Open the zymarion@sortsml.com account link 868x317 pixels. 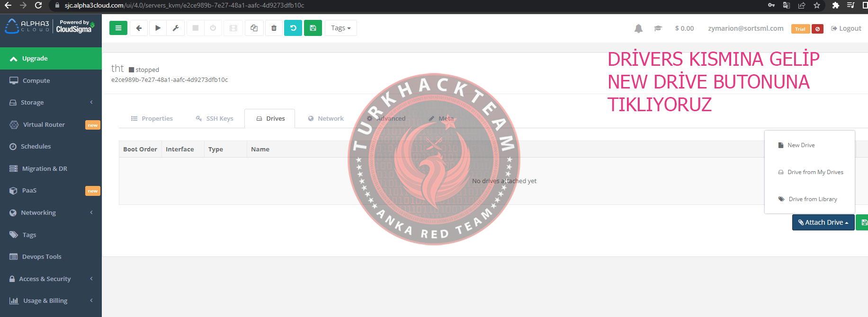tap(745, 28)
